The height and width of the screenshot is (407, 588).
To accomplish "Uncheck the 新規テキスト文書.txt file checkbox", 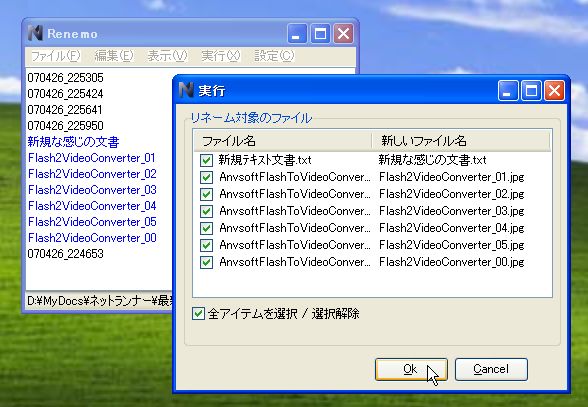I will tap(206, 160).
